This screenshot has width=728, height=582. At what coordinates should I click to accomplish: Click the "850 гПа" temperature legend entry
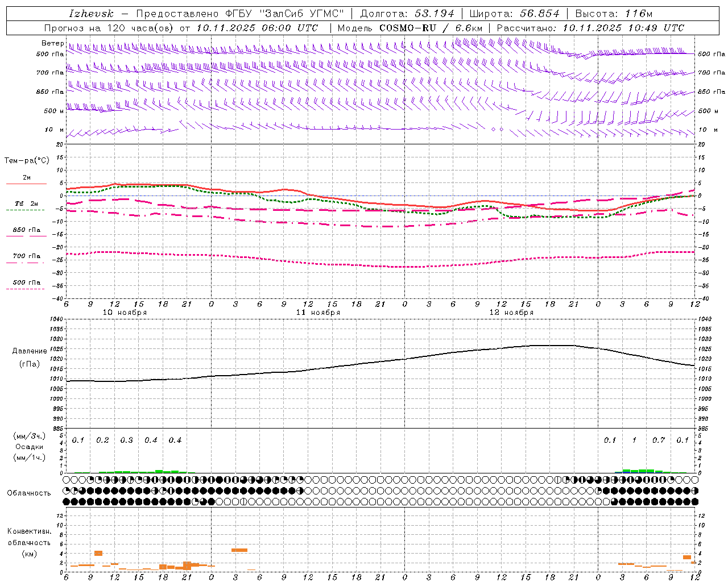point(26,230)
